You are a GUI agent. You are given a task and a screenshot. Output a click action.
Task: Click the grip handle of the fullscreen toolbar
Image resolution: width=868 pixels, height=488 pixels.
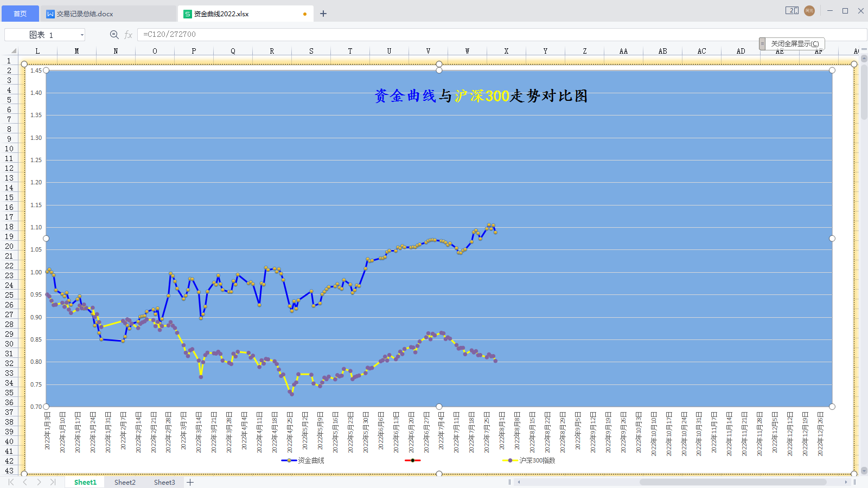[x=762, y=44]
